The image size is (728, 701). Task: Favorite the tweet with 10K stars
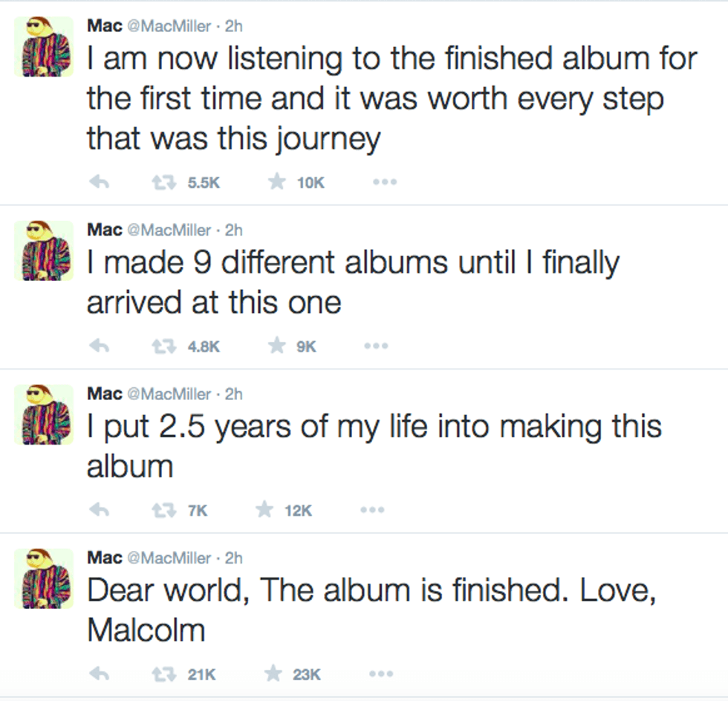pyautogui.click(x=276, y=183)
